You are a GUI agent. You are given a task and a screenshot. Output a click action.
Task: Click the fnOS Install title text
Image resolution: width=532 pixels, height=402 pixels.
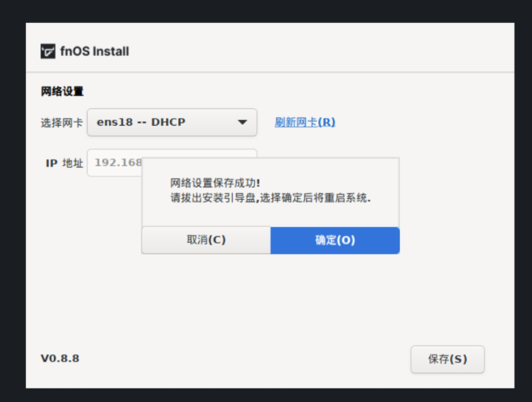[x=95, y=51]
